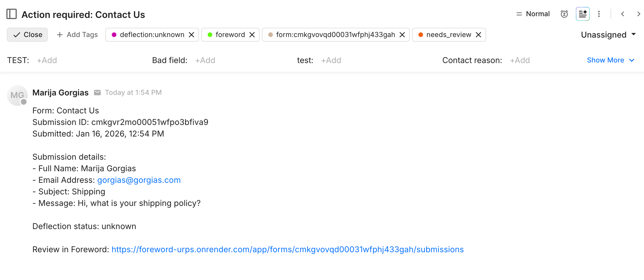Remove the form:cmkgvovqd00031wfphj433gah tag
Image resolution: width=644 pixels, height=280 pixels.
click(x=402, y=35)
